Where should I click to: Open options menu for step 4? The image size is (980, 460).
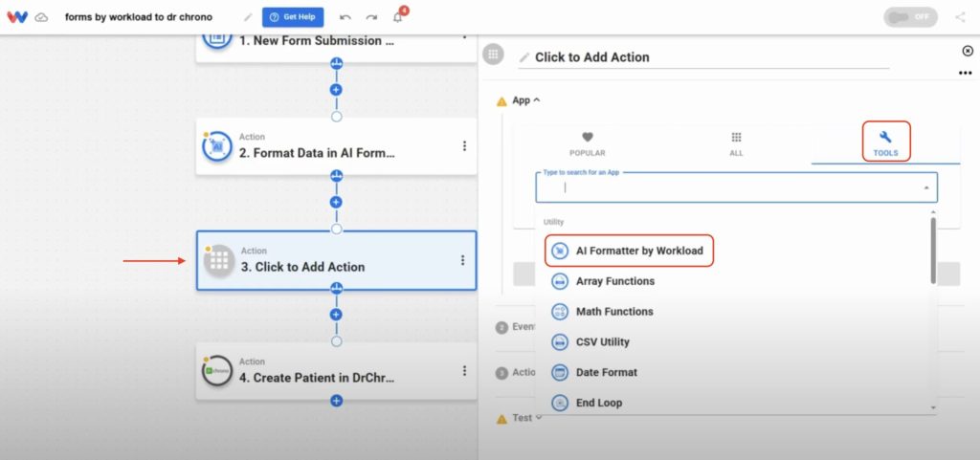[x=464, y=371]
